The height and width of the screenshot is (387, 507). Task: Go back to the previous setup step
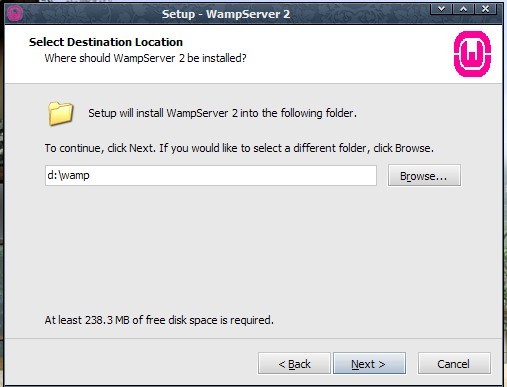294,363
